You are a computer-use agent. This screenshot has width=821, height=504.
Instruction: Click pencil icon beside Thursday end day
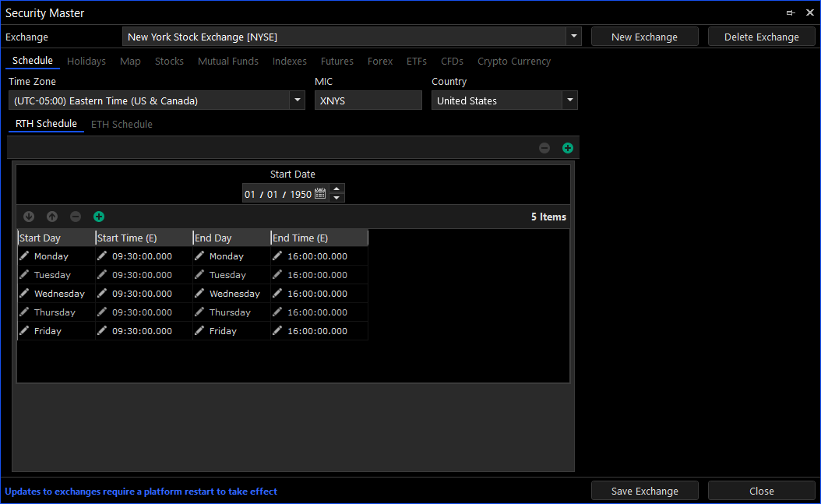click(200, 312)
